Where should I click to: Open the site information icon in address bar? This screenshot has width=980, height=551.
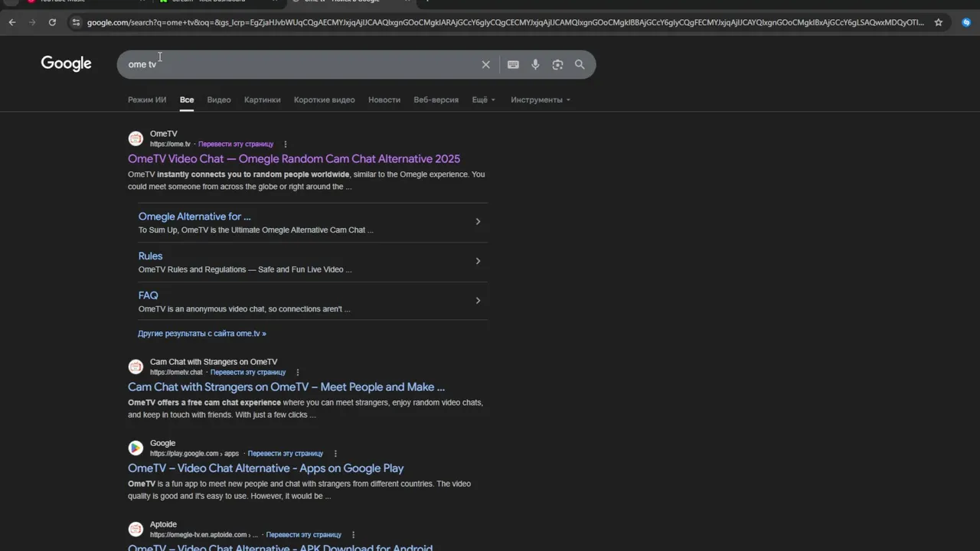(75, 22)
